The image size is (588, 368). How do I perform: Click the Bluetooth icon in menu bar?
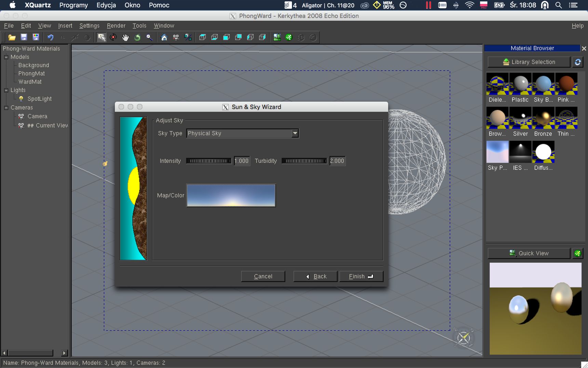[456, 5]
